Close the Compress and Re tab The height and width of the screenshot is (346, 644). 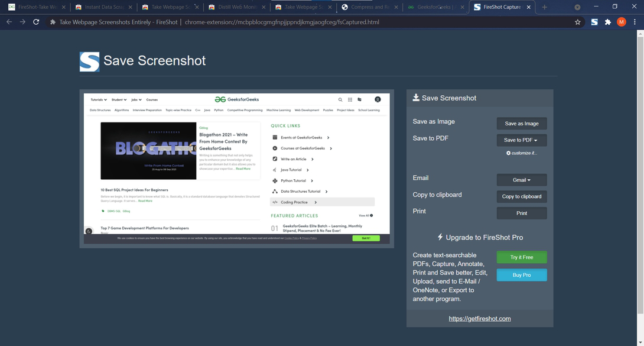[x=396, y=7]
